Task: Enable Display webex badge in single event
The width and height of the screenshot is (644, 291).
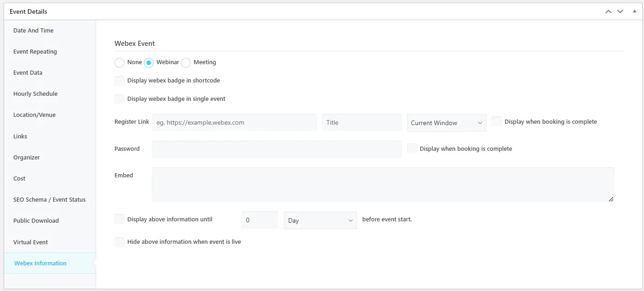Action: click(119, 99)
